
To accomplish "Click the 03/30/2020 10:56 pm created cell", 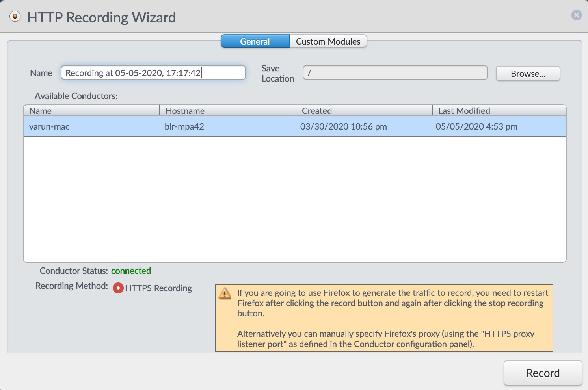I will 343,127.
